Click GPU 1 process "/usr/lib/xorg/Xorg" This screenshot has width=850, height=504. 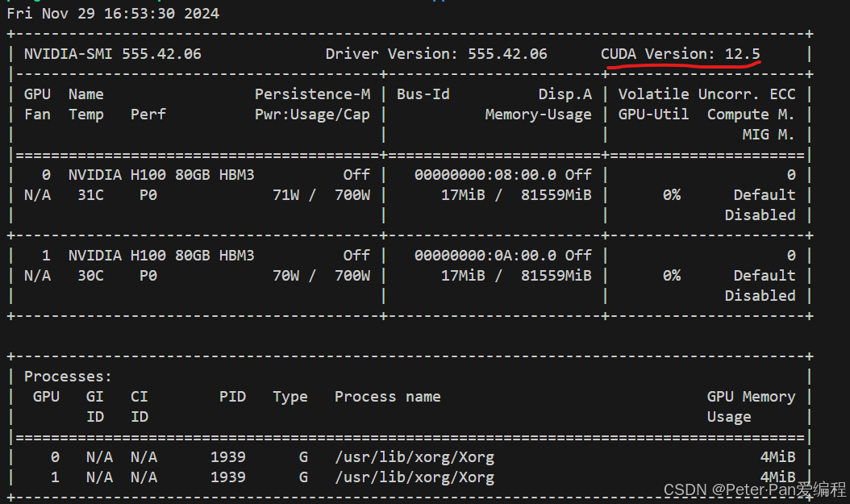[x=415, y=477]
